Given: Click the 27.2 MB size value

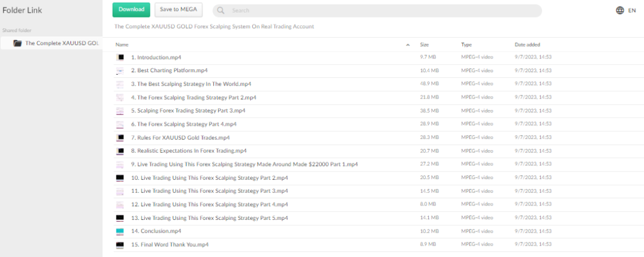Looking at the screenshot, I should tap(429, 164).
